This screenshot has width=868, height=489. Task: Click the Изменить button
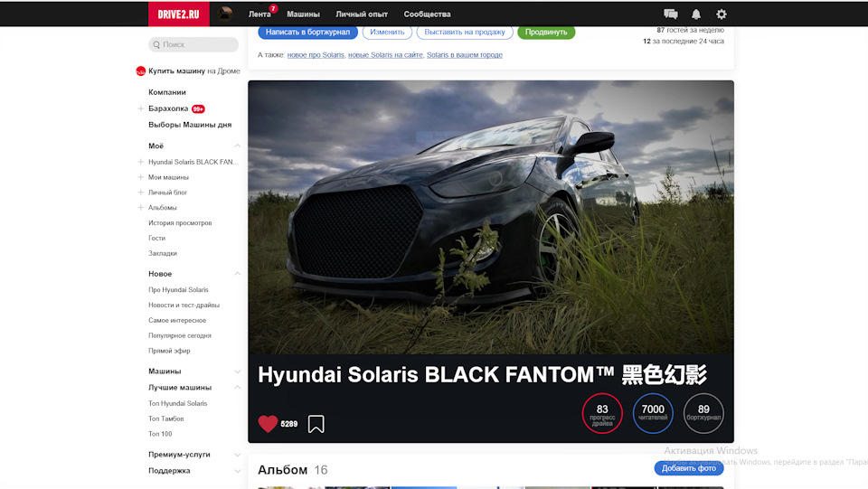pyautogui.click(x=387, y=32)
